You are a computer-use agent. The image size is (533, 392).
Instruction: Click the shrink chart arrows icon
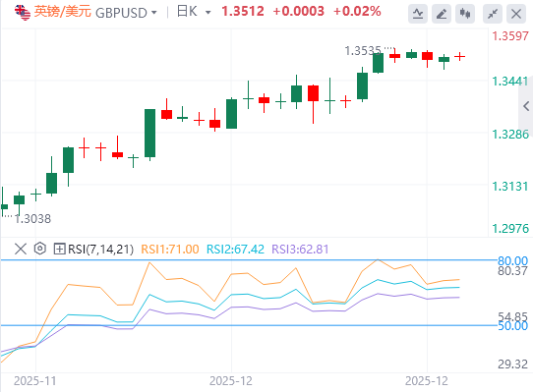pos(493,14)
